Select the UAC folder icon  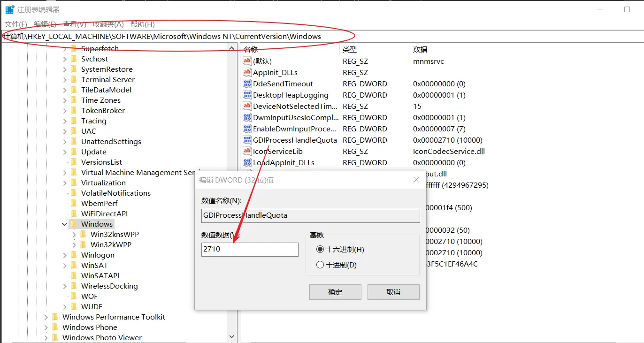point(74,131)
